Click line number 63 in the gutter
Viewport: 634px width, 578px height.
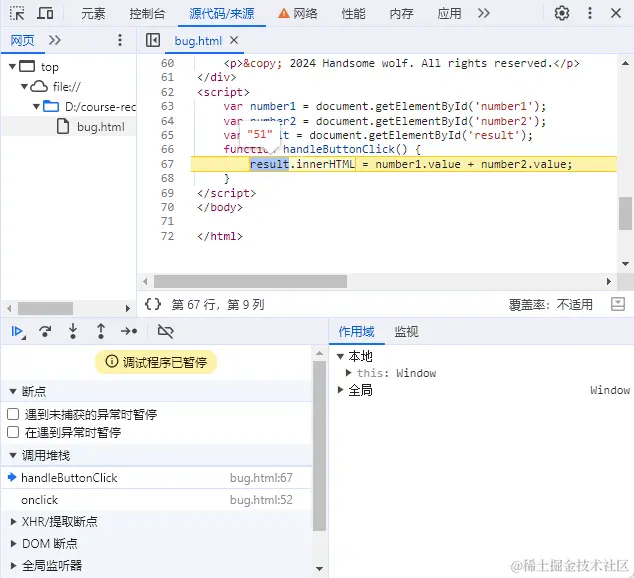(167, 106)
